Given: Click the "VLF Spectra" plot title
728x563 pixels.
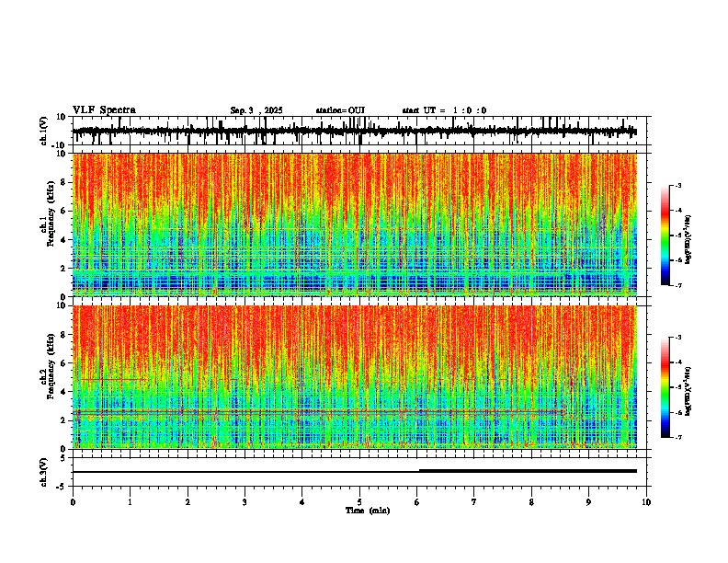Looking at the screenshot, I should [104, 110].
